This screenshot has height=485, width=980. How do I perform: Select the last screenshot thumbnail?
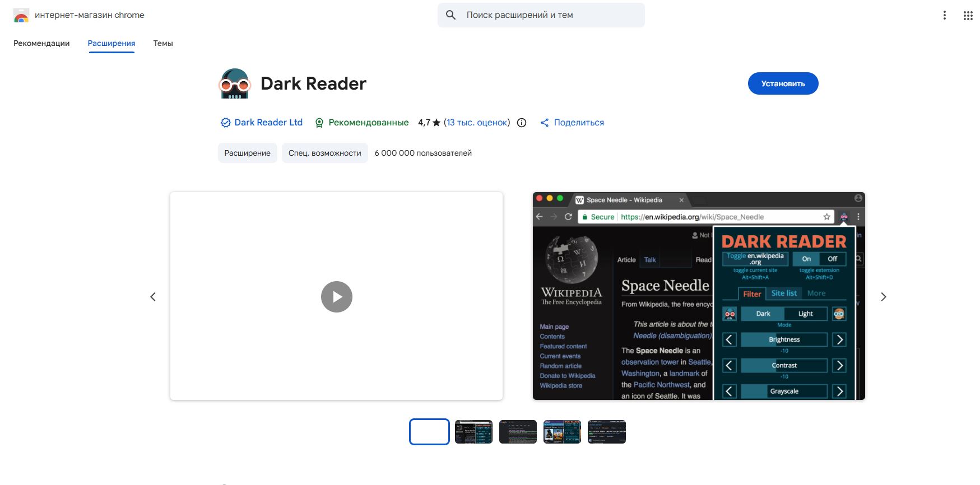[x=606, y=432]
